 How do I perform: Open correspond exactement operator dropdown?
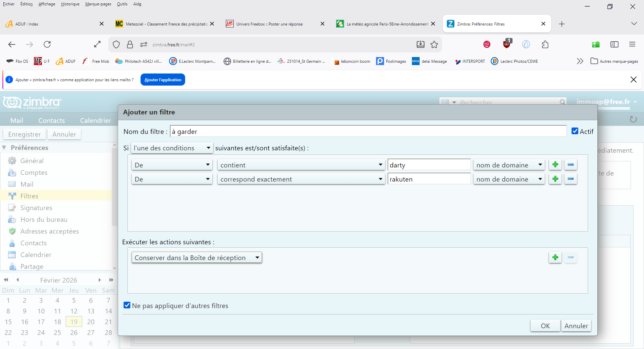point(301,179)
